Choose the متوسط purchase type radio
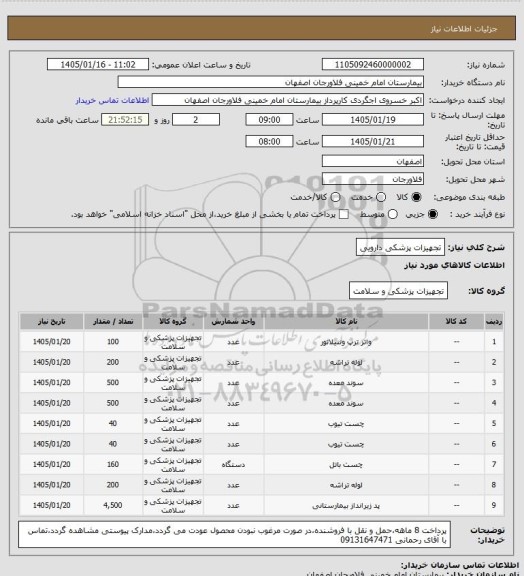 click(392, 214)
